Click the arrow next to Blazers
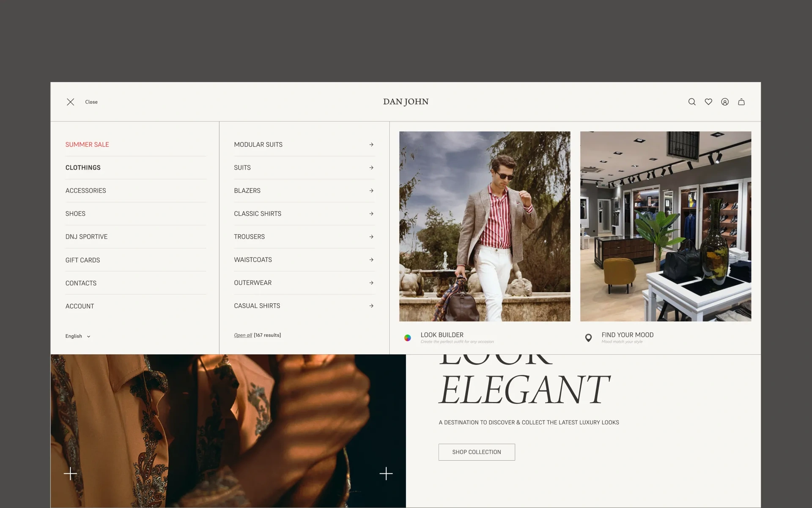Viewport: 812px width, 508px height. 371,191
